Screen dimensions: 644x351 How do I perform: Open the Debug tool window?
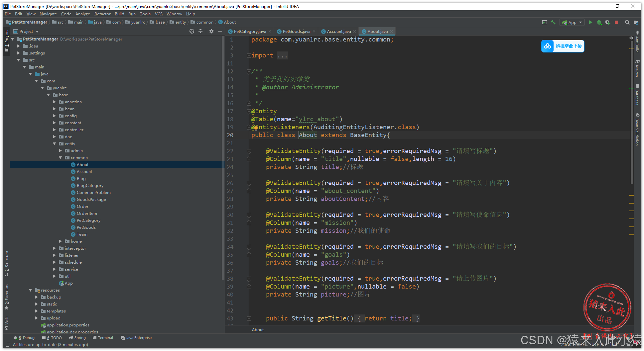click(24, 338)
